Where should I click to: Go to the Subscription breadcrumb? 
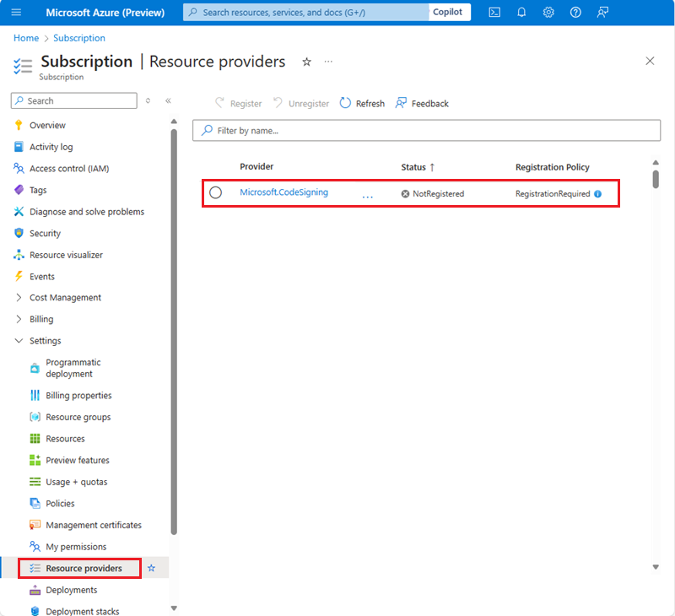point(79,38)
